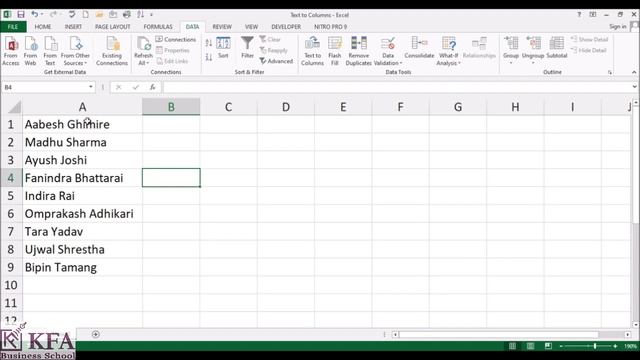Image resolution: width=640 pixels, height=360 pixels.
Task: Switch to Page Break Preview
Action: click(x=548, y=346)
